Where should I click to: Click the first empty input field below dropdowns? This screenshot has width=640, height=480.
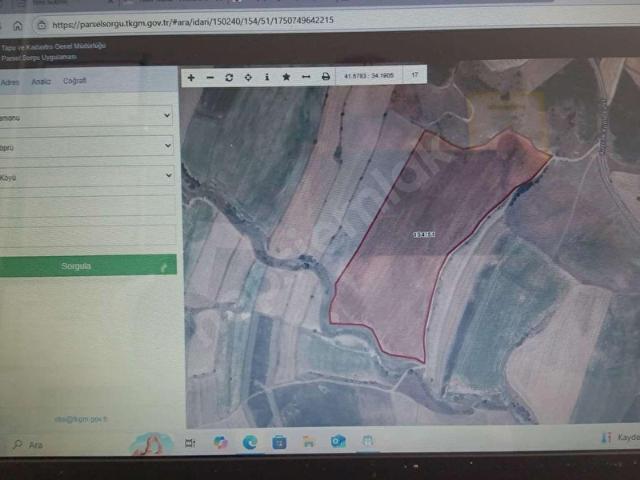[x=87, y=205]
